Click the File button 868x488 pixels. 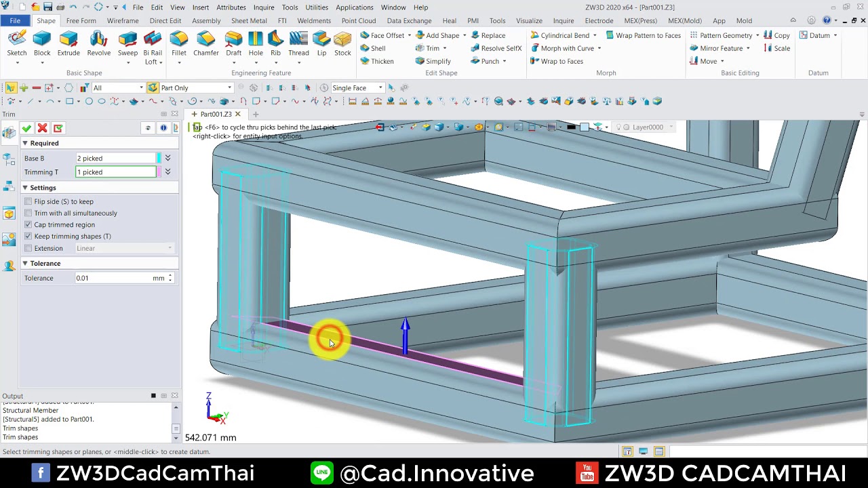15,20
